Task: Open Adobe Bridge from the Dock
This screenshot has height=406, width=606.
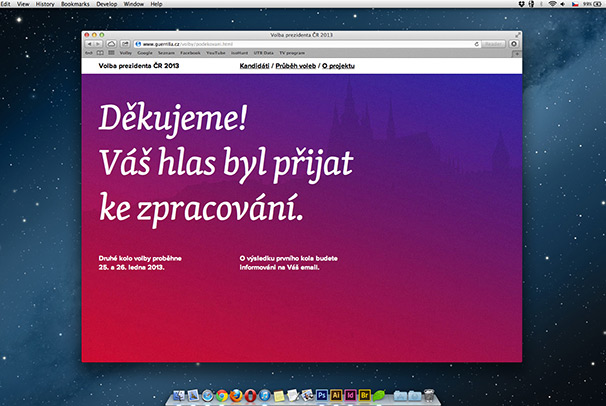Action: [367, 395]
